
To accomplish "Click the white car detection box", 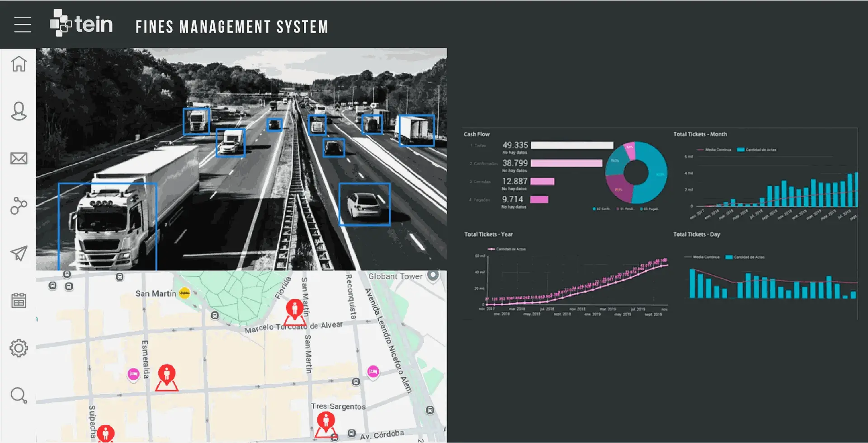I will (364, 204).
